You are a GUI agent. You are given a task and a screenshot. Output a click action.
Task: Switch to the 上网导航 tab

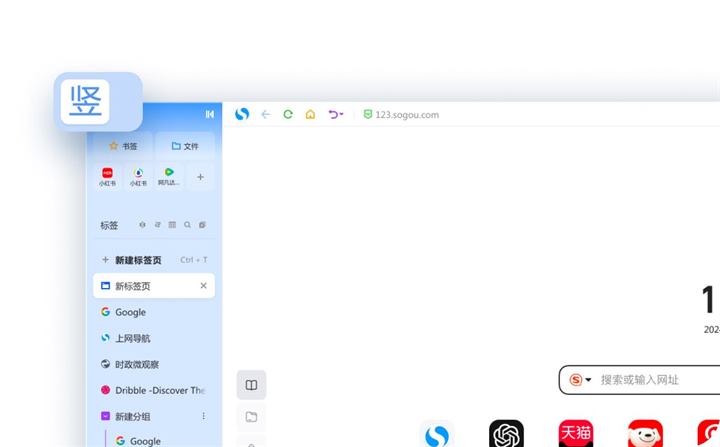pos(154,338)
